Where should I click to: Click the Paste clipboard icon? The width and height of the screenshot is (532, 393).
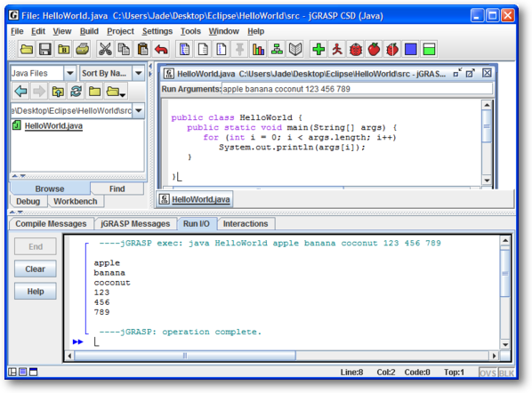tap(142, 50)
